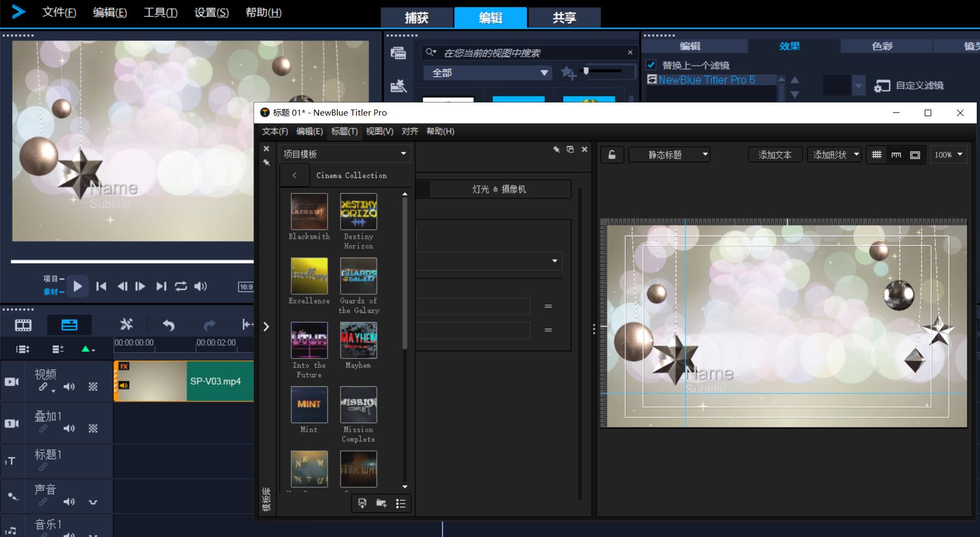Select the Mayhem template thumbnail

[358, 340]
